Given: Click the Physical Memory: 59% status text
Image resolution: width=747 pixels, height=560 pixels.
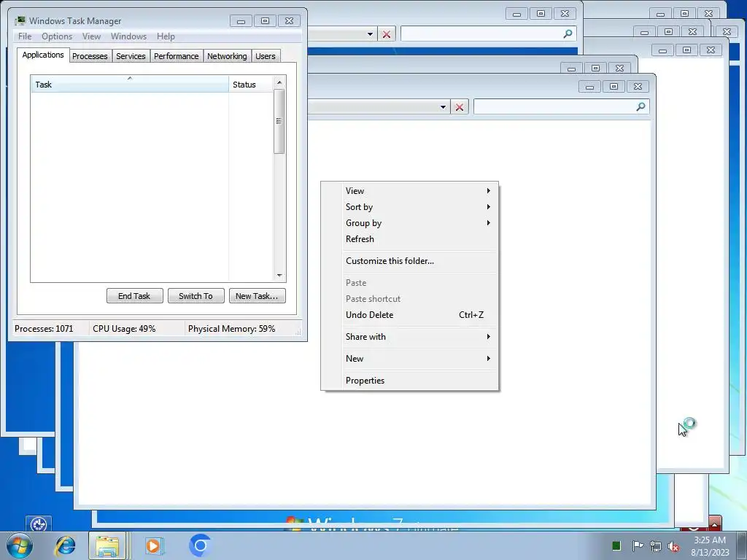Looking at the screenshot, I should [231, 329].
